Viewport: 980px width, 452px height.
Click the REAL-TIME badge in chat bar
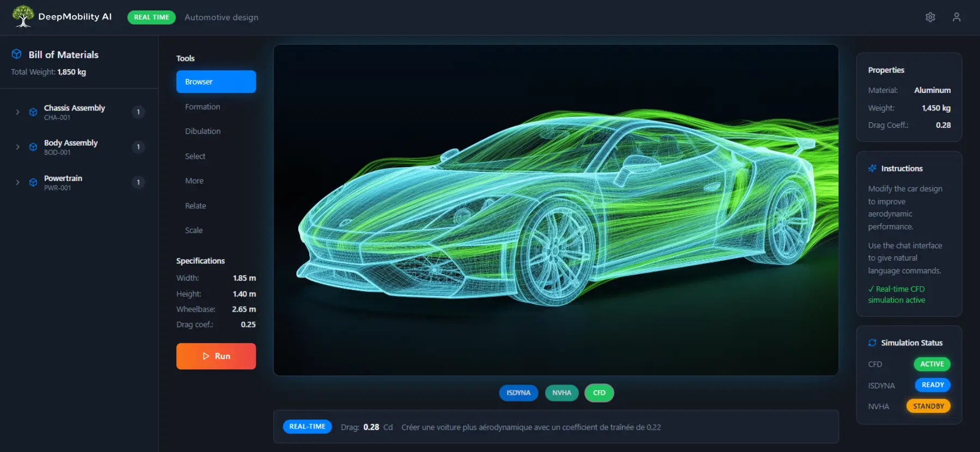click(307, 426)
